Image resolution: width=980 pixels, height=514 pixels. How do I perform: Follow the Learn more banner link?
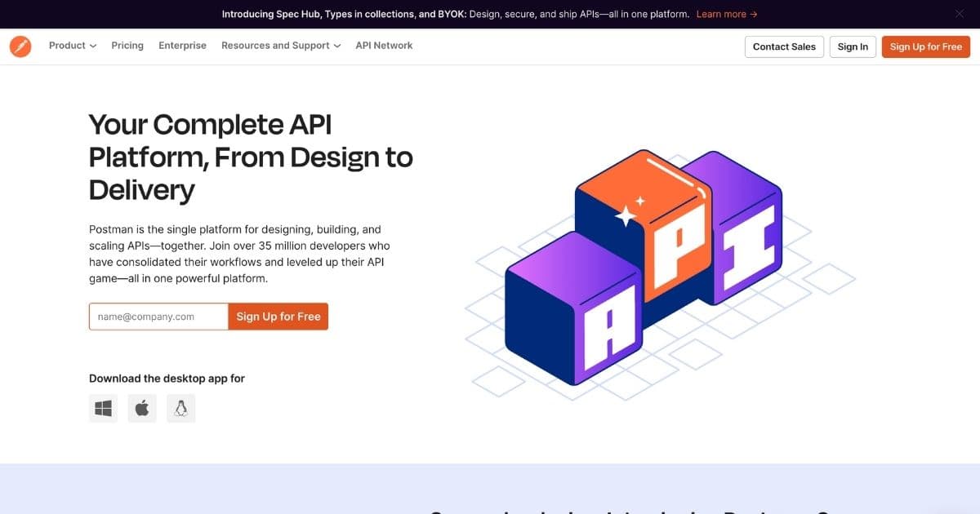pyautogui.click(x=727, y=14)
